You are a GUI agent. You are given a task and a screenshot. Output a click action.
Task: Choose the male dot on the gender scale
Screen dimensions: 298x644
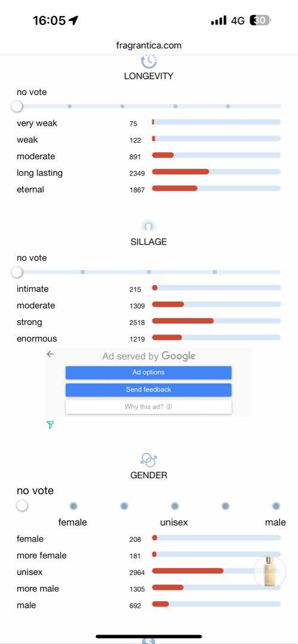tap(276, 506)
